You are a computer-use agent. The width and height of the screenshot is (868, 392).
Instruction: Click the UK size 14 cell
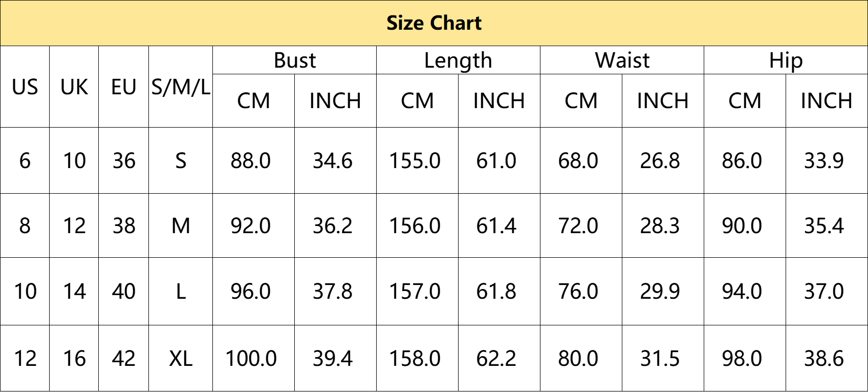tap(74, 292)
